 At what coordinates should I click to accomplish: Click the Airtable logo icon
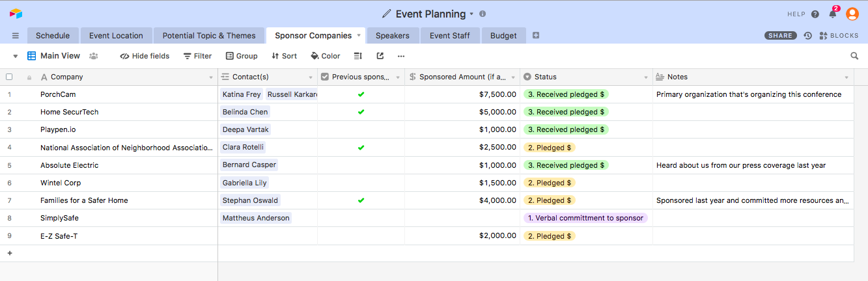16,14
